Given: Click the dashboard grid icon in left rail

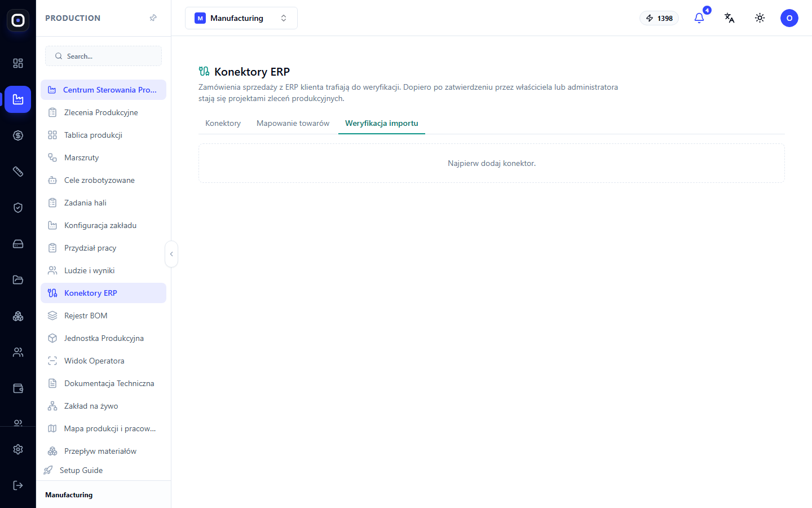Looking at the screenshot, I should (18, 63).
